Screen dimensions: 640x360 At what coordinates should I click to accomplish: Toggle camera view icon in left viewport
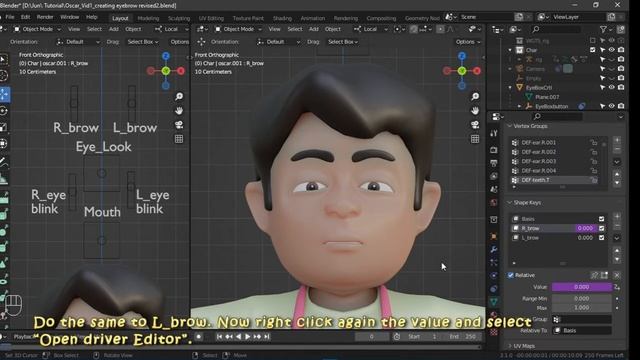pyautogui.click(x=179, y=124)
